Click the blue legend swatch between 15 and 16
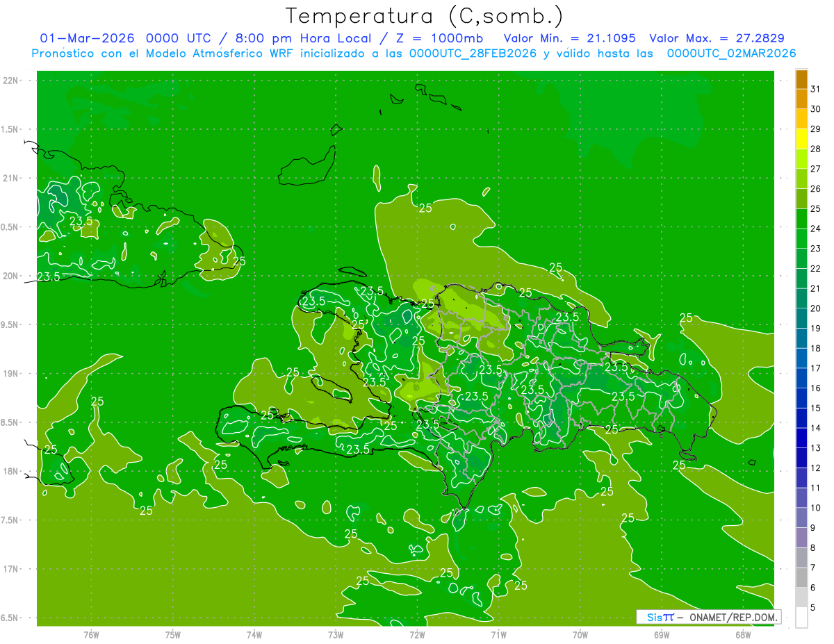This screenshot has height=644, width=834. point(801,398)
